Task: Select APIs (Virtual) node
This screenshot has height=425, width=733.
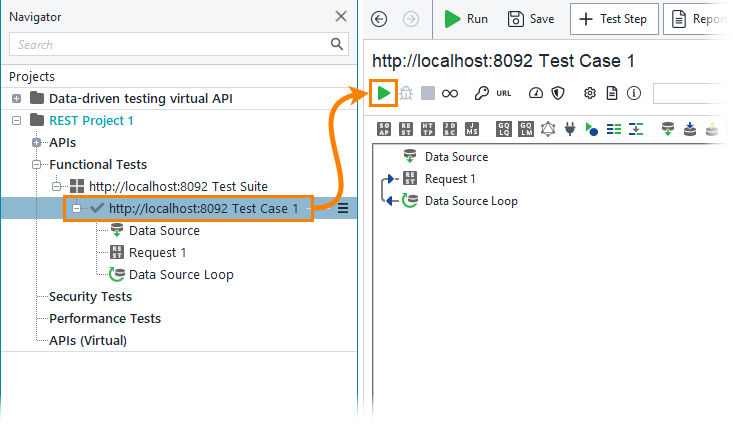Action: (x=88, y=340)
